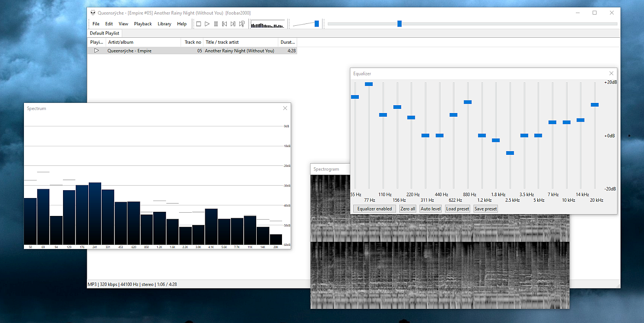Click the 55 Hz equalizer slider handle
Image resolution: width=644 pixels, height=323 pixels.
pyautogui.click(x=355, y=97)
